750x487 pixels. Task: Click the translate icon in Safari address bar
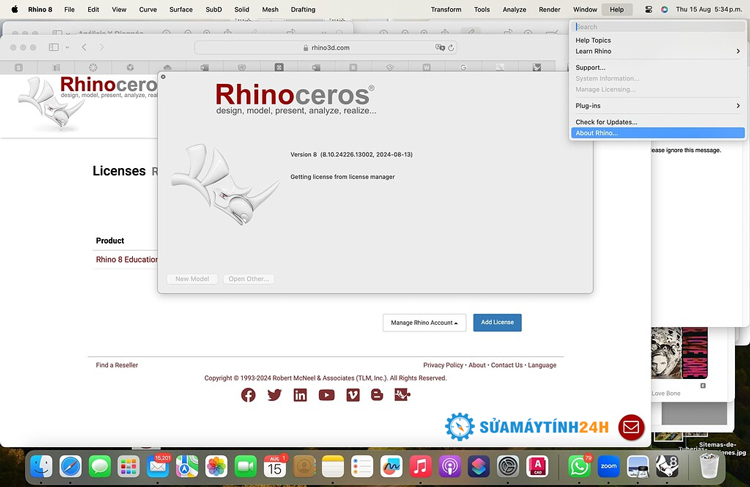tap(439, 47)
